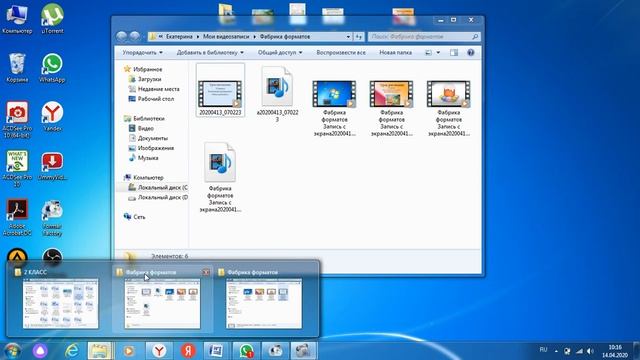Show hidden tray icons arrow
The height and width of the screenshot is (360, 640).
tap(556, 351)
